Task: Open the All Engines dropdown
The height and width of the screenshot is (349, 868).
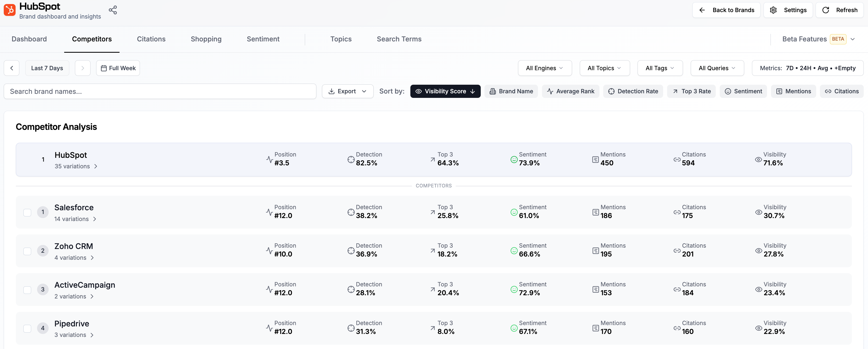Action: (x=545, y=68)
